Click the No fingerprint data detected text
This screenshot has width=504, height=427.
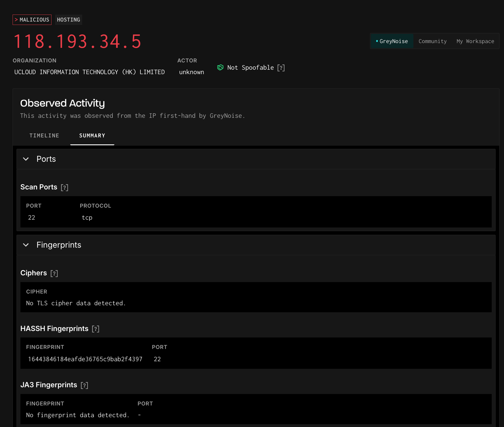click(x=78, y=415)
